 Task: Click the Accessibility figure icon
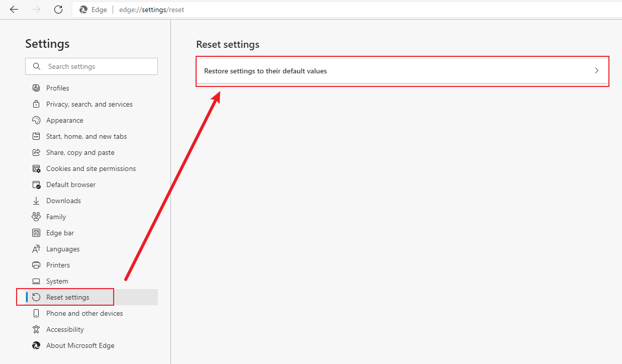tap(36, 329)
